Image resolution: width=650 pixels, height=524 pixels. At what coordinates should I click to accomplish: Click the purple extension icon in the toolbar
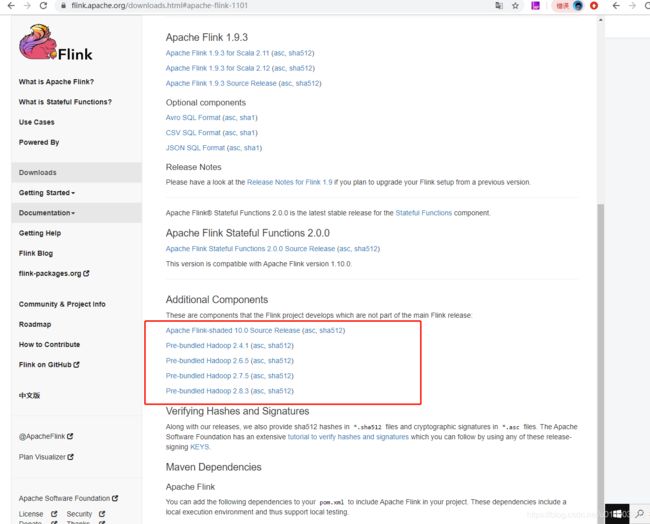pos(536,6)
